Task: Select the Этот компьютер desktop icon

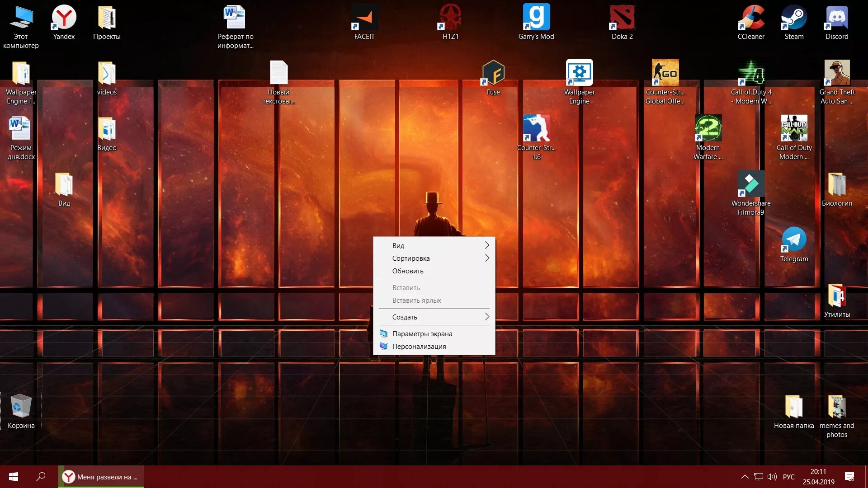Action: click(x=21, y=27)
